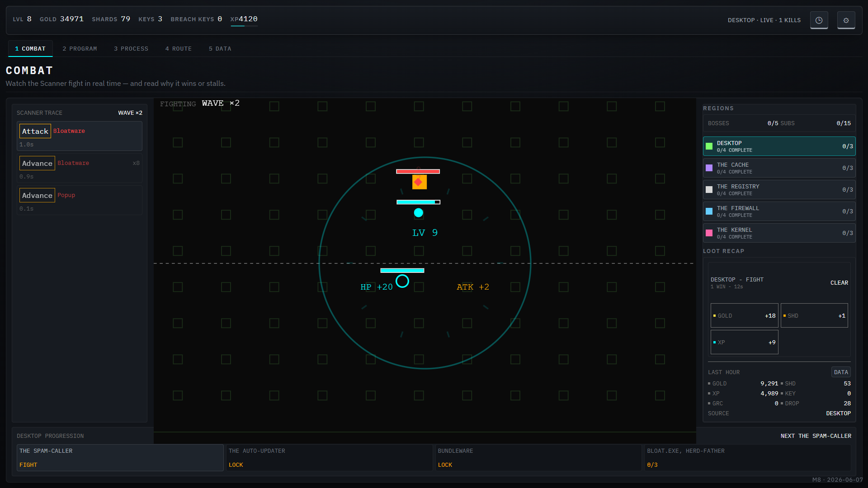Click the Wave ×2 arena label
The image size is (868, 488).
[x=221, y=103]
